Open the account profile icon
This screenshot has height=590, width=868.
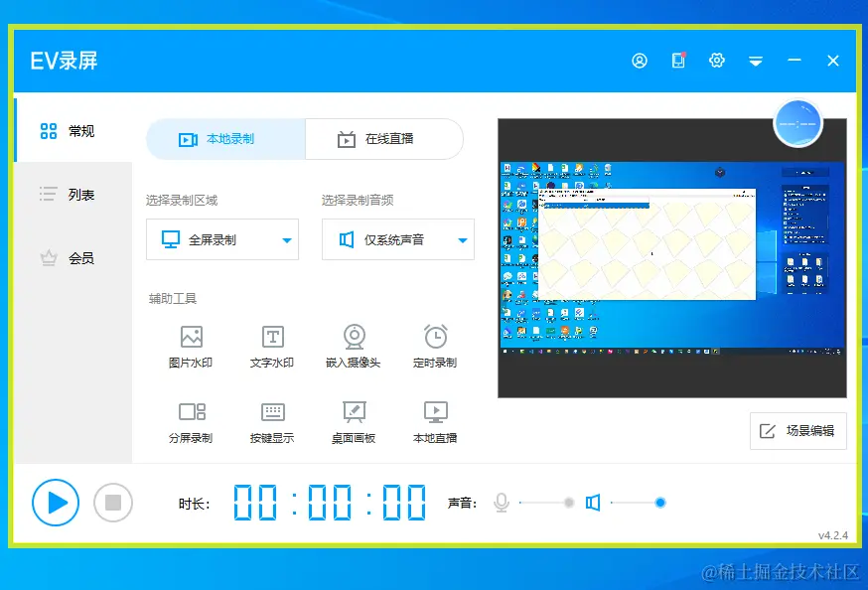pos(639,61)
